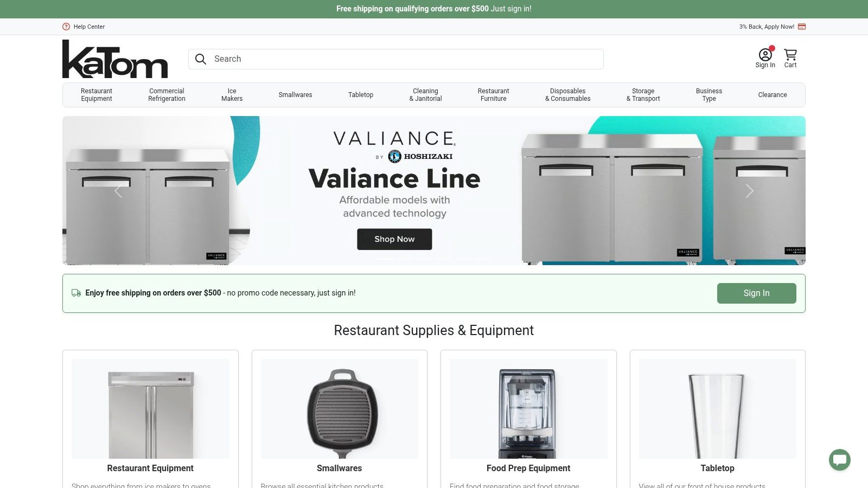The height and width of the screenshot is (488, 868).
Task: Open the Tabletop glass thumbnail
Action: pyautogui.click(x=717, y=409)
